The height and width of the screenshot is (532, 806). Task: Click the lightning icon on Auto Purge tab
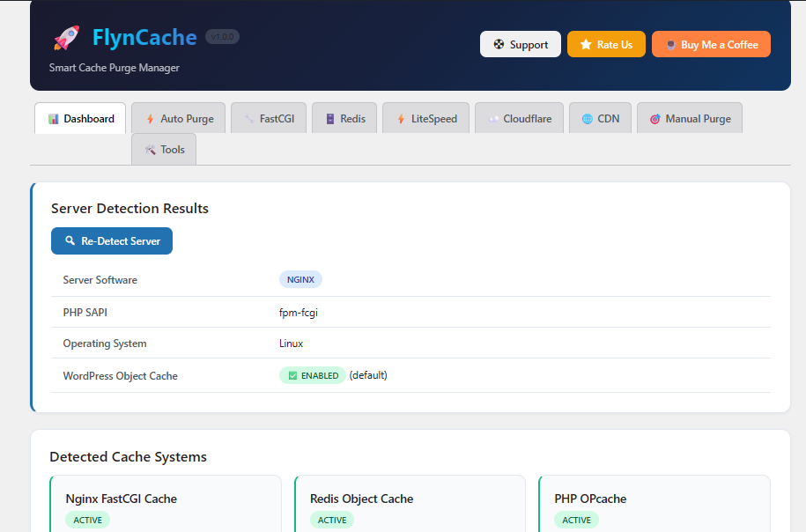coord(150,119)
